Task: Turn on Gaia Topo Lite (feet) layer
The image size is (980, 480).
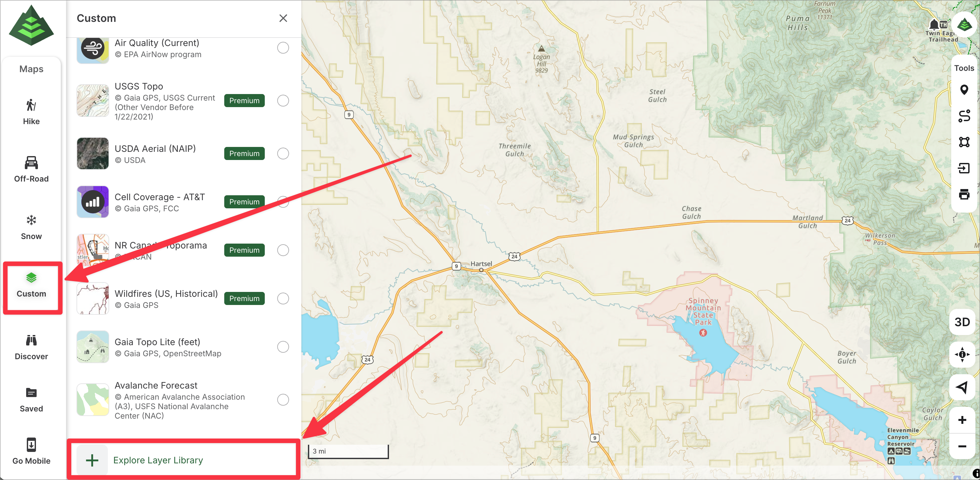Action: point(283,346)
